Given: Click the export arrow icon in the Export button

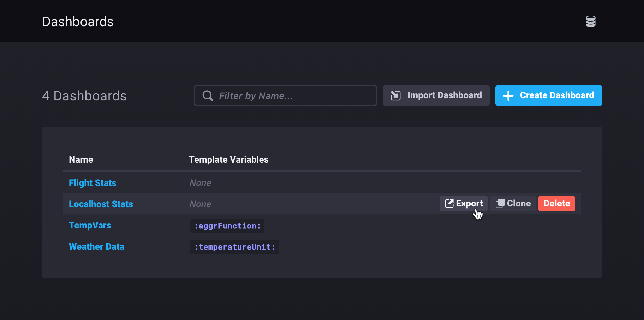Looking at the screenshot, I should [449, 203].
